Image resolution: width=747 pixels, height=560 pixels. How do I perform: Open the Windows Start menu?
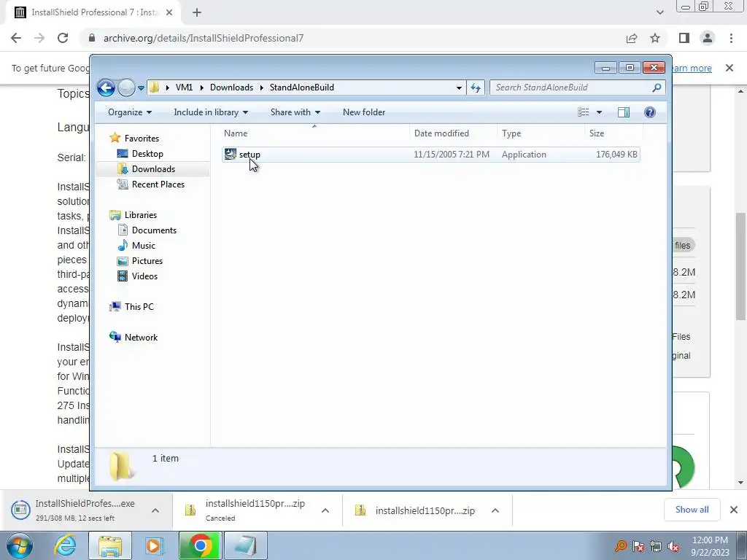point(20,545)
